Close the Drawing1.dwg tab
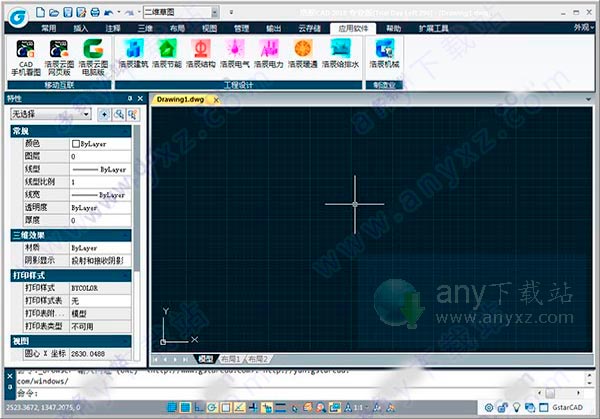Image resolution: width=600 pixels, height=419 pixels. click(x=216, y=100)
